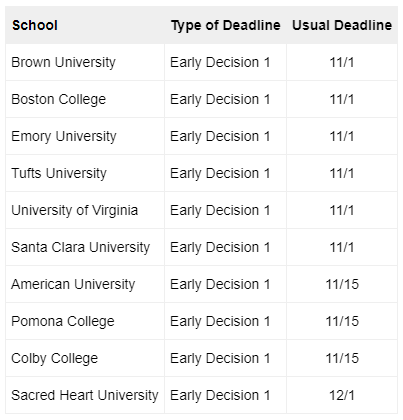
Task: Click Santa Clara University's 11/1 deadline cell
Action: [x=342, y=247]
